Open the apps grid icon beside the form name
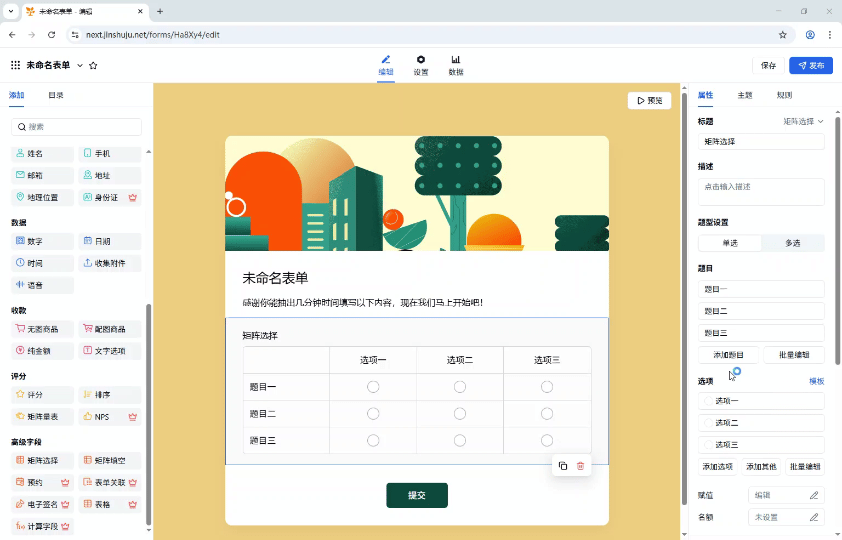Screen dimensions: 842x540 coord(15,65)
